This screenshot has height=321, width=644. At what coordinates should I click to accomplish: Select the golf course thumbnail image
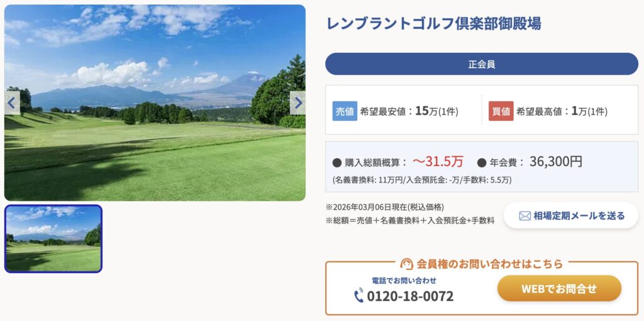[53, 239]
